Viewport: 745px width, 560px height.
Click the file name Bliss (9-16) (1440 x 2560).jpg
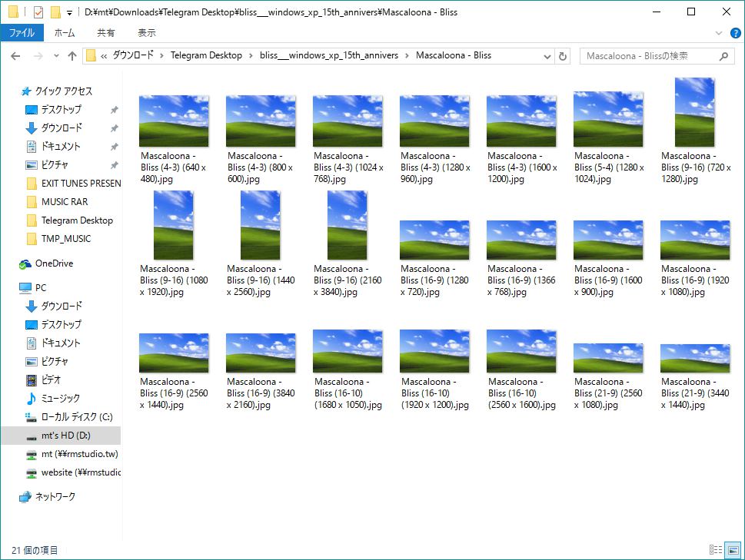click(261, 280)
